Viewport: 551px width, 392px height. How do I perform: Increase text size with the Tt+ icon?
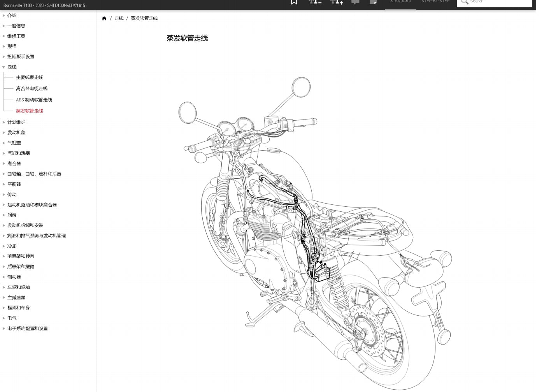pyautogui.click(x=336, y=2)
